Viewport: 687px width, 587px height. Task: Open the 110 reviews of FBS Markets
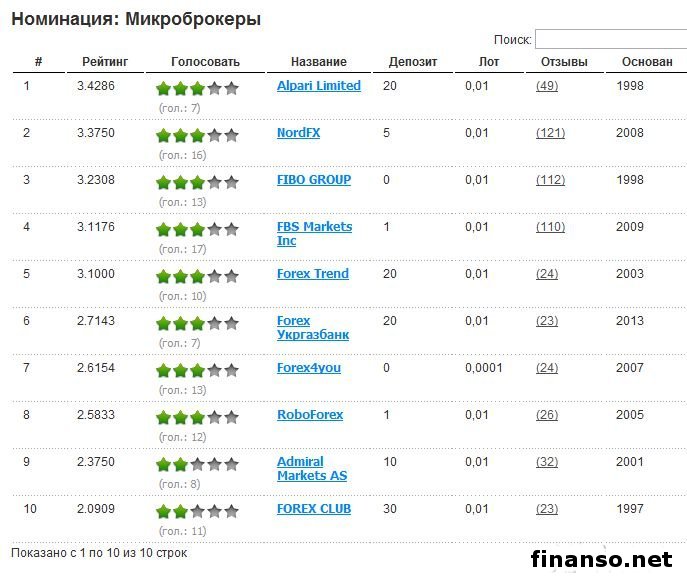coord(550,227)
